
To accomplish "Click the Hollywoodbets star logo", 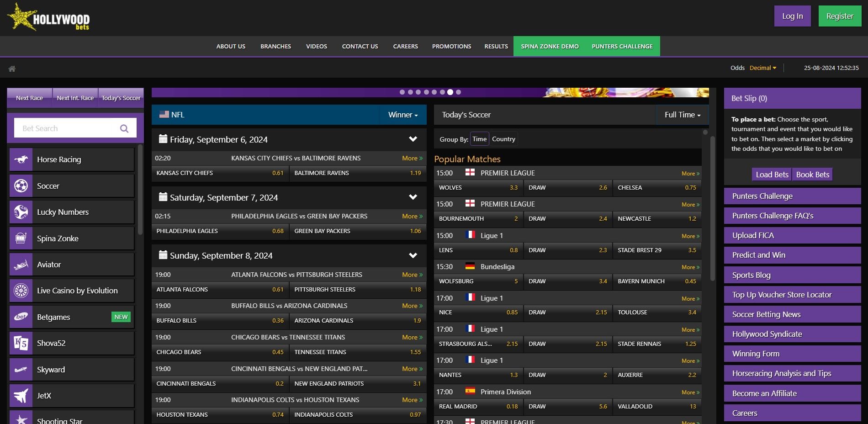I will [48, 17].
